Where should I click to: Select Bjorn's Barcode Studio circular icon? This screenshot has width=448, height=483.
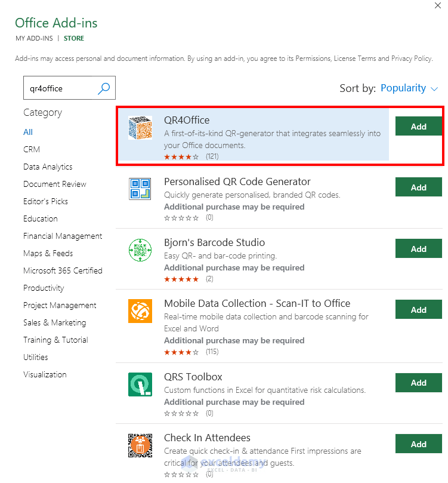pyautogui.click(x=140, y=250)
